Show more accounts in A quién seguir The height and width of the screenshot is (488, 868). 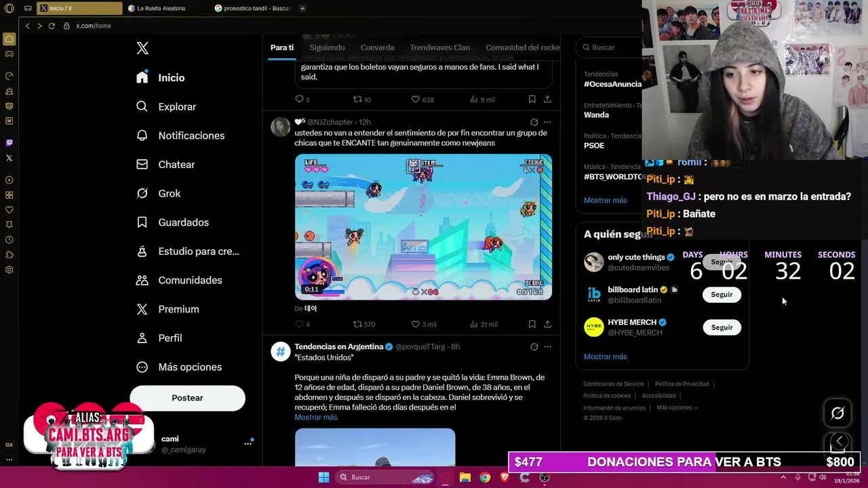pos(605,357)
